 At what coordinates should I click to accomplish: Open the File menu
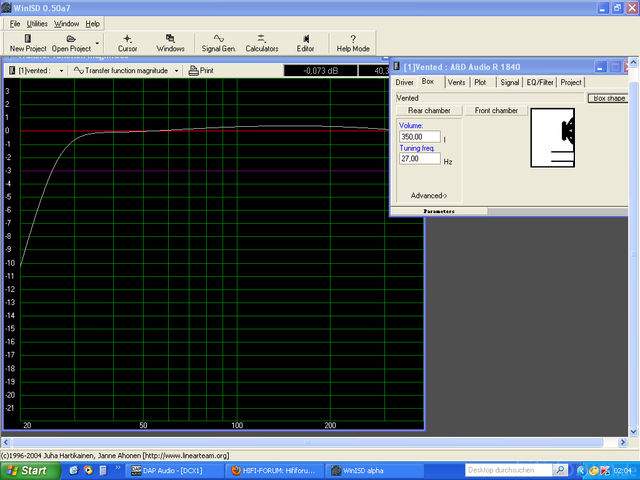[x=15, y=24]
